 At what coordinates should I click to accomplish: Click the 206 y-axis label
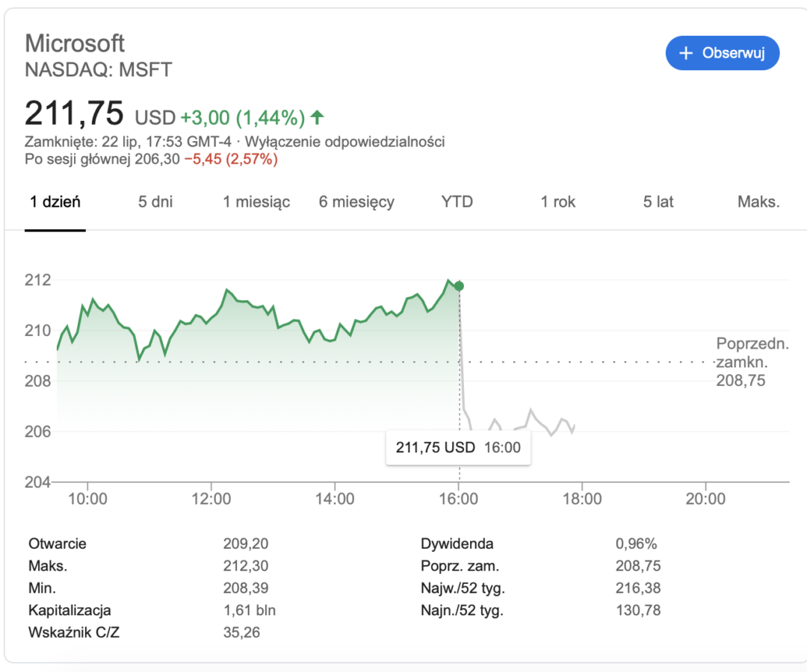point(38,432)
